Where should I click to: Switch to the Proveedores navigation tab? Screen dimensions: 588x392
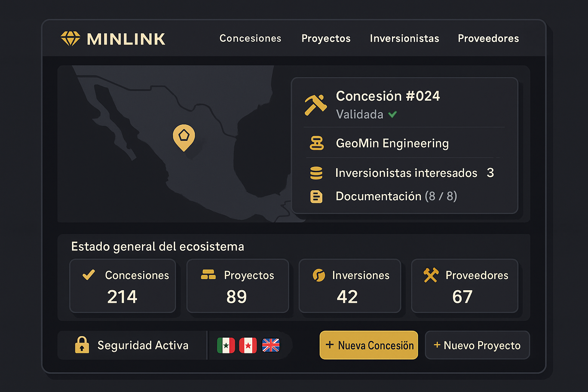(x=488, y=38)
